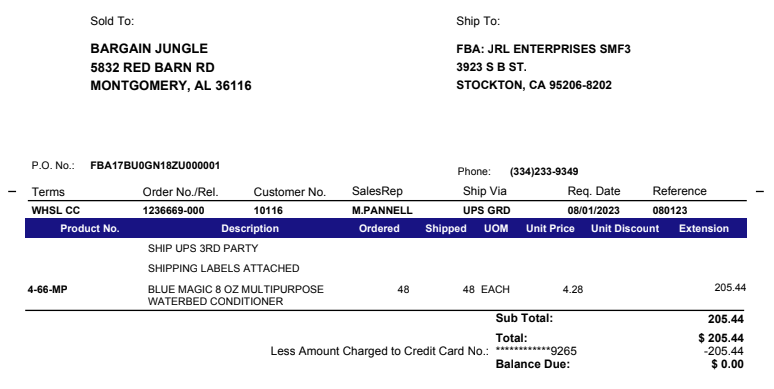Click the Shipped column header
Screen dimensions: 774x389
point(446,229)
